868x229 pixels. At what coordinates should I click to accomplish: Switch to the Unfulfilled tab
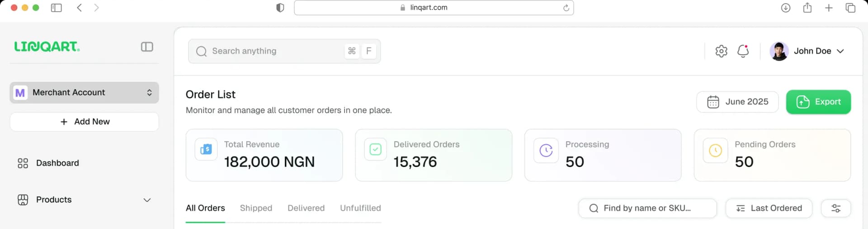click(x=360, y=208)
